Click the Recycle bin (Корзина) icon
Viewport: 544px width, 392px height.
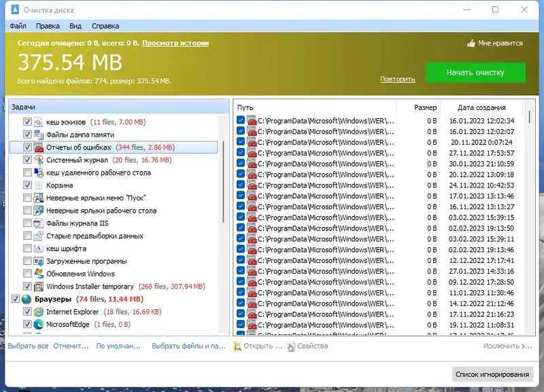point(39,185)
